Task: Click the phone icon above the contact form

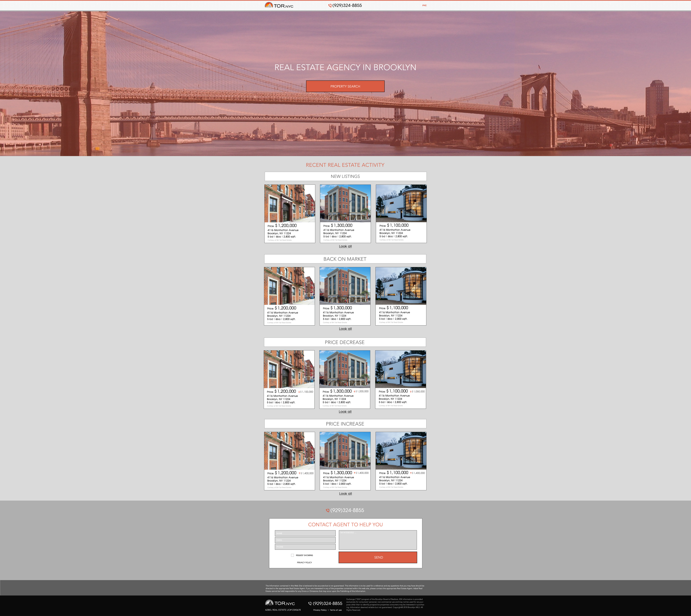Action: click(328, 510)
